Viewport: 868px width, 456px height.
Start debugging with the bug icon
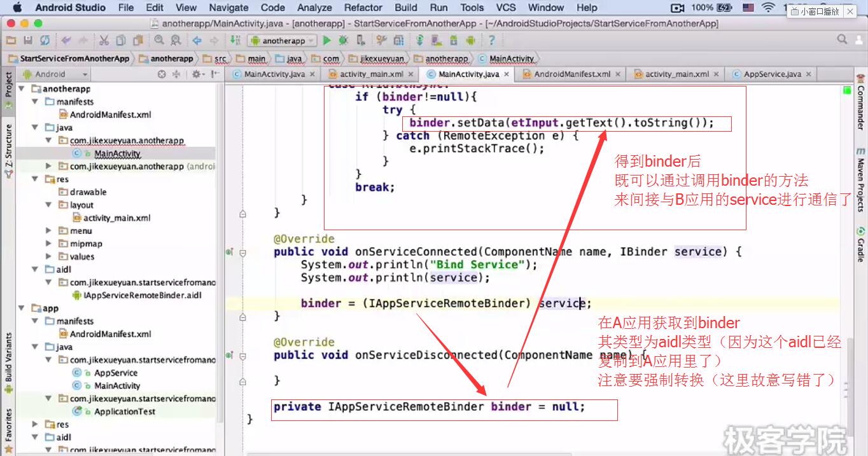click(x=344, y=40)
